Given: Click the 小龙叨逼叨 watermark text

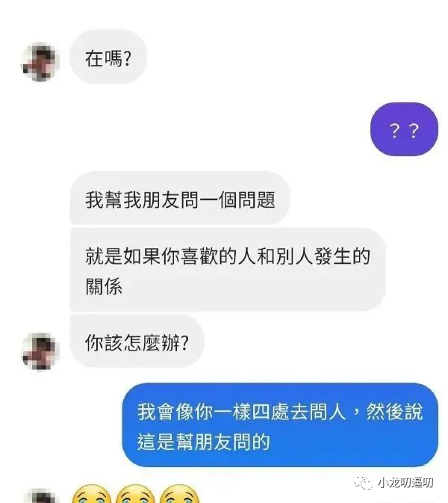Looking at the screenshot, I should (405, 482).
